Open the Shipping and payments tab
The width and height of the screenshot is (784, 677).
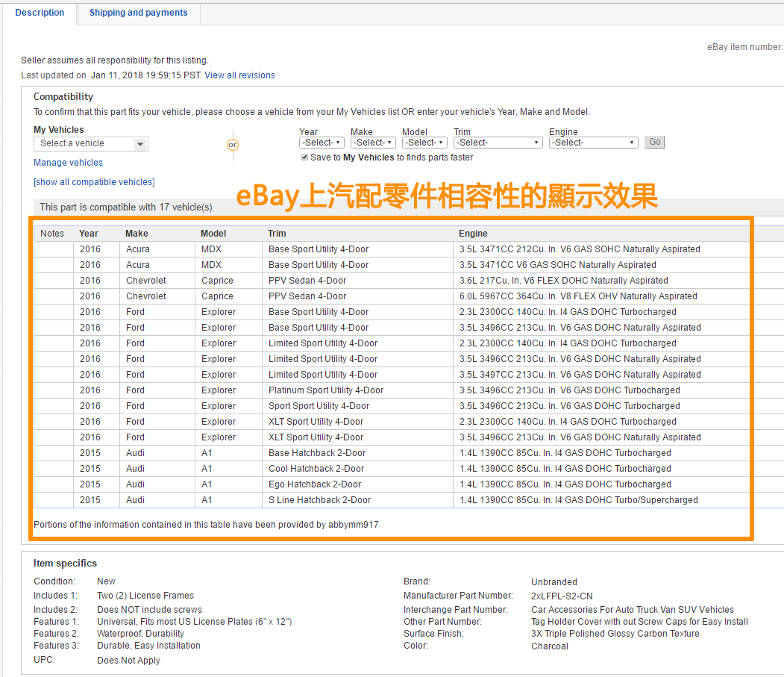pos(139,13)
